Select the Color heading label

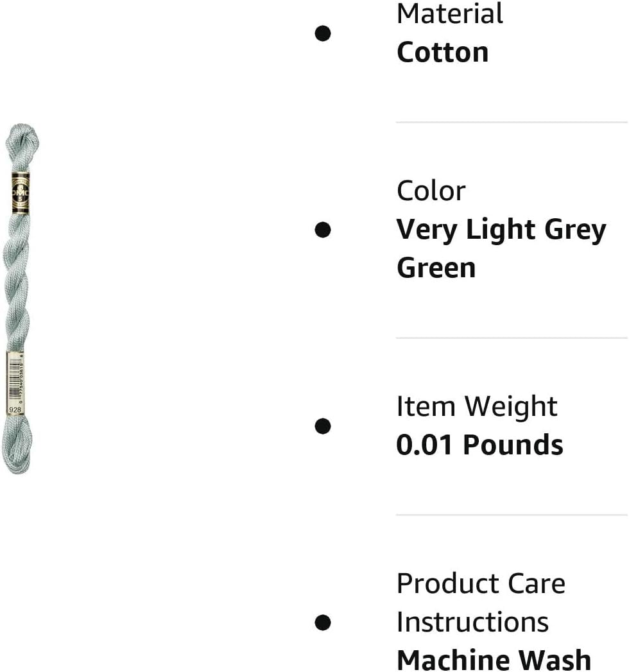[x=431, y=191]
